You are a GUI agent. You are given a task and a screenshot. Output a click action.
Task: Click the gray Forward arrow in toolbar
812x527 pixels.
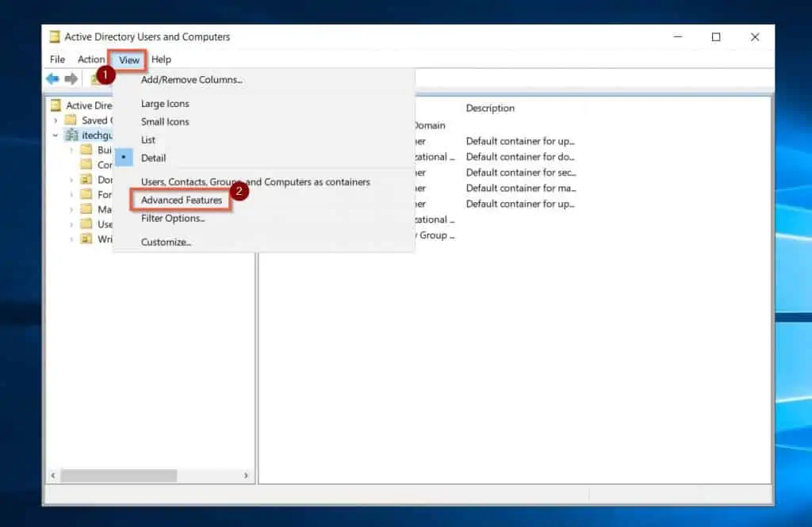(x=71, y=78)
